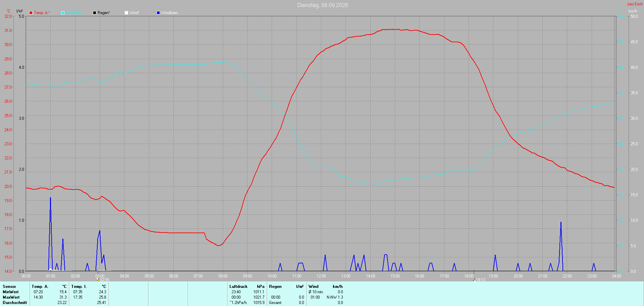This screenshot has height=306, width=644.
Task: Click the Jarz Erich link text
Action: [635, 4]
